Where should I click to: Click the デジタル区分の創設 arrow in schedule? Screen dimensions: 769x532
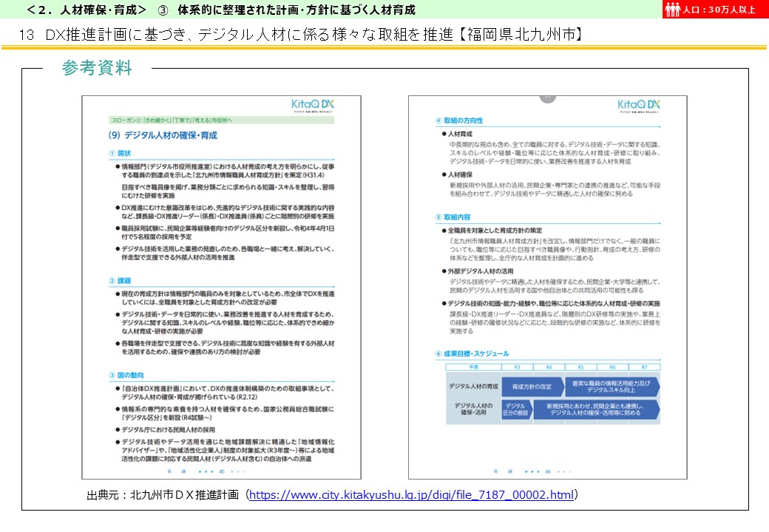coord(516,409)
